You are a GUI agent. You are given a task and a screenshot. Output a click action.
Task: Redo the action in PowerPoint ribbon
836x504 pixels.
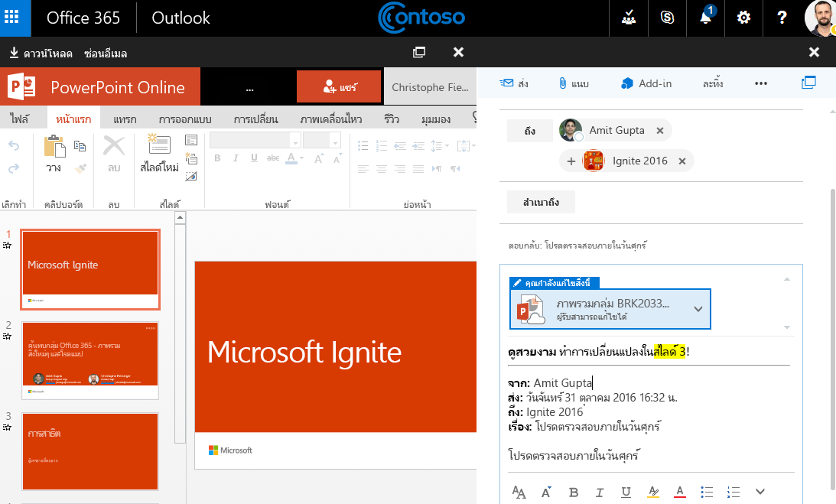[14, 168]
